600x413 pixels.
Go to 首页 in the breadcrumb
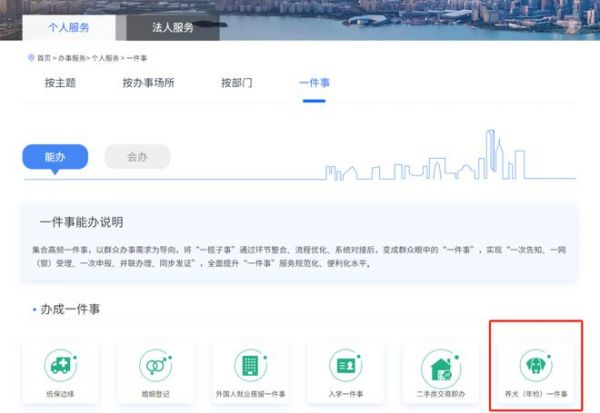46,59
